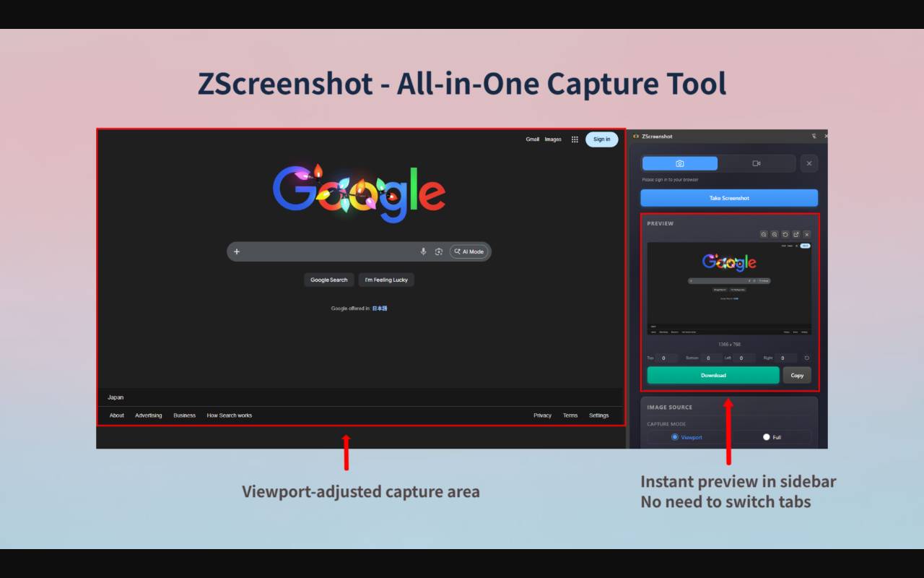Open the preview in a new tab
The width and height of the screenshot is (924, 578).
(x=796, y=234)
